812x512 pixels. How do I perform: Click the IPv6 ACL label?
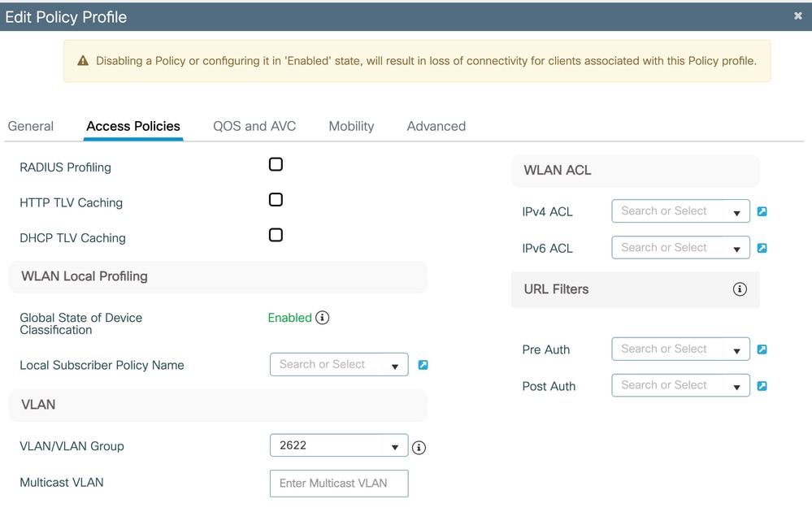pyautogui.click(x=547, y=249)
